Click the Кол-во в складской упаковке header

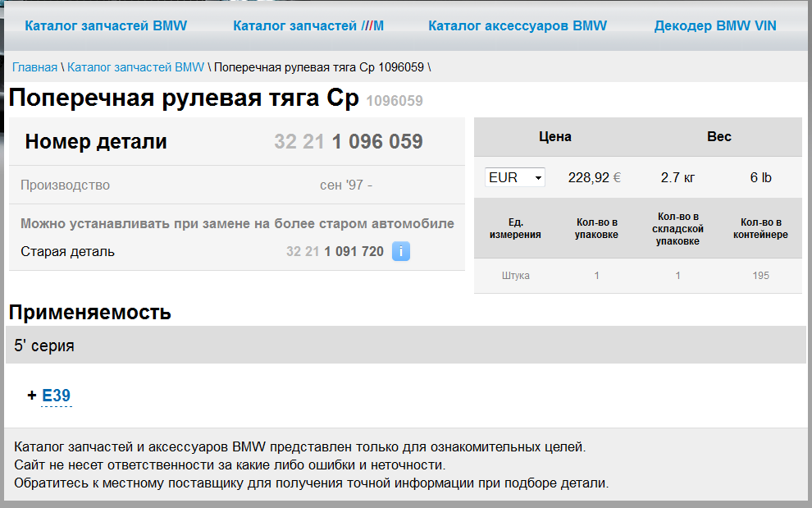(x=677, y=229)
